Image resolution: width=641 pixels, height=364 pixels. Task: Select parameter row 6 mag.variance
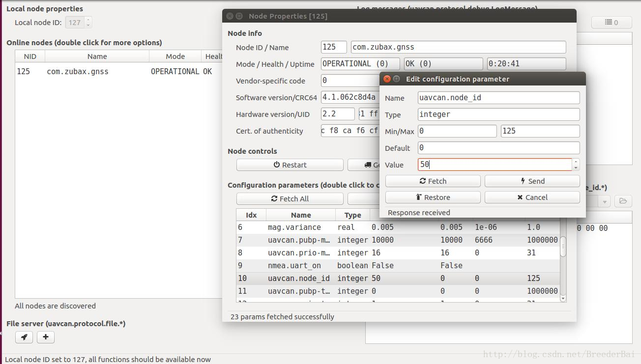(x=398, y=227)
